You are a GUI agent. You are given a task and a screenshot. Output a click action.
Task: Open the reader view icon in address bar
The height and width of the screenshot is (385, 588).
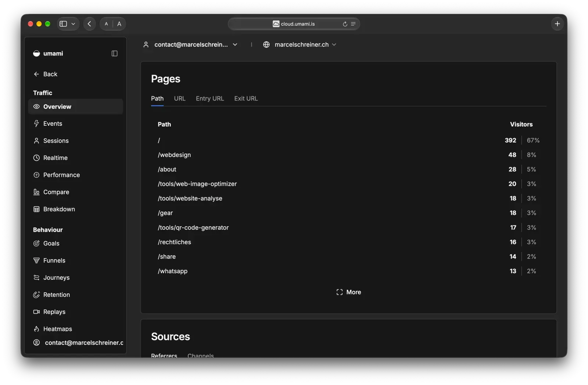click(353, 24)
